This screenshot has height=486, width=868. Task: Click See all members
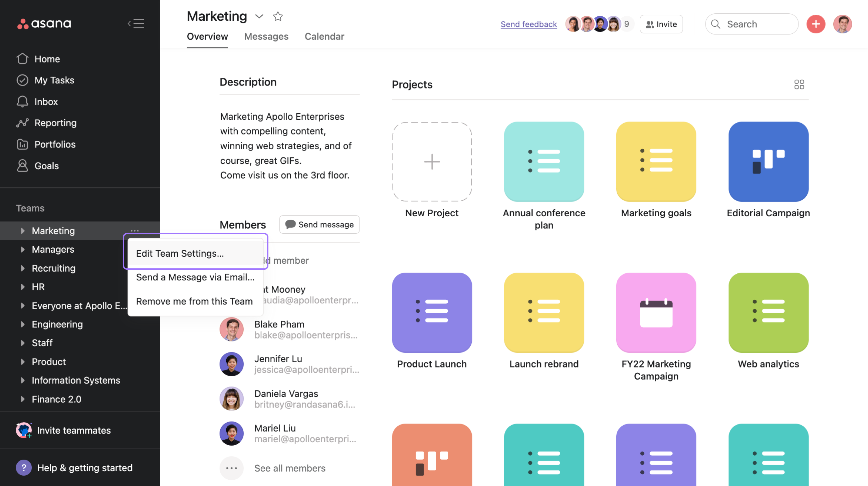(x=290, y=468)
